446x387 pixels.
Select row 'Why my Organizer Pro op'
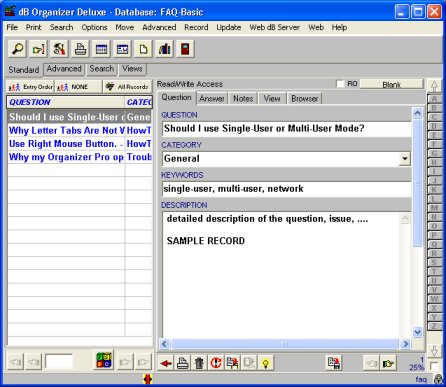pyautogui.click(x=79, y=157)
